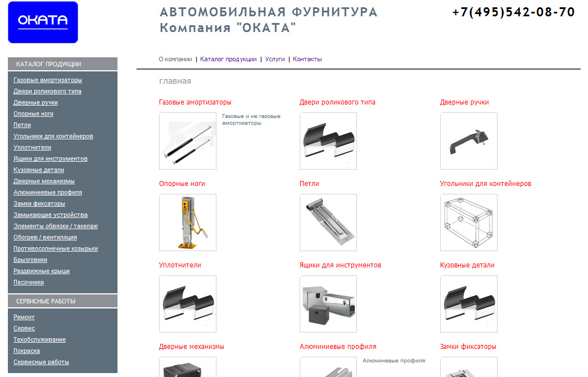Click the red 'Уплотнители' heading
Image resolution: width=588 pixels, height=377 pixels.
[180, 265]
